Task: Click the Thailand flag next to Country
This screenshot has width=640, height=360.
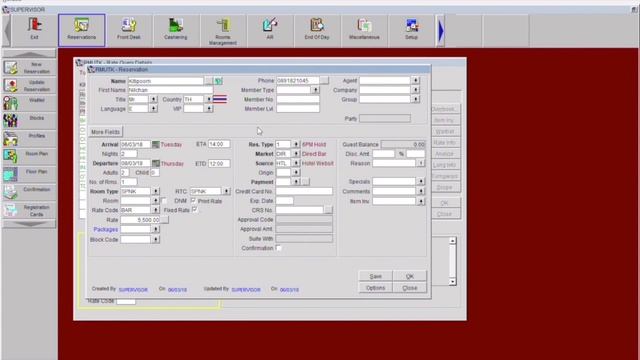Action: [x=220, y=99]
